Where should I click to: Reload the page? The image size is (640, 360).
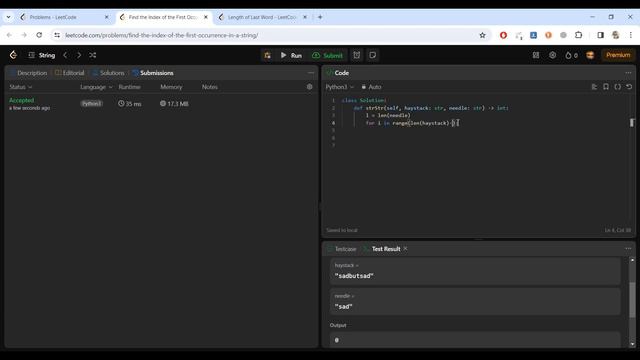pyautogui.click(x=39, y=35)
